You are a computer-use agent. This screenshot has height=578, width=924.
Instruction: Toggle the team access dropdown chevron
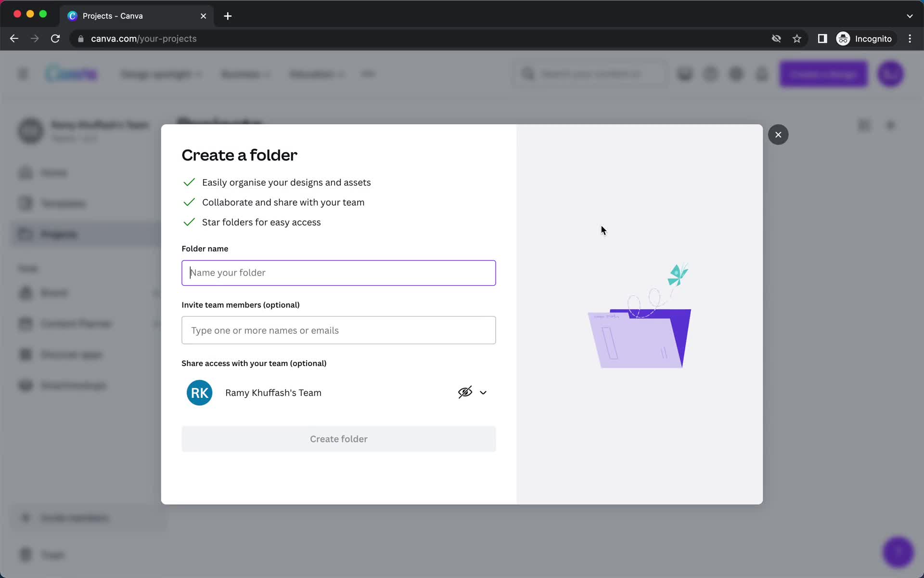(x=483, y=392)
